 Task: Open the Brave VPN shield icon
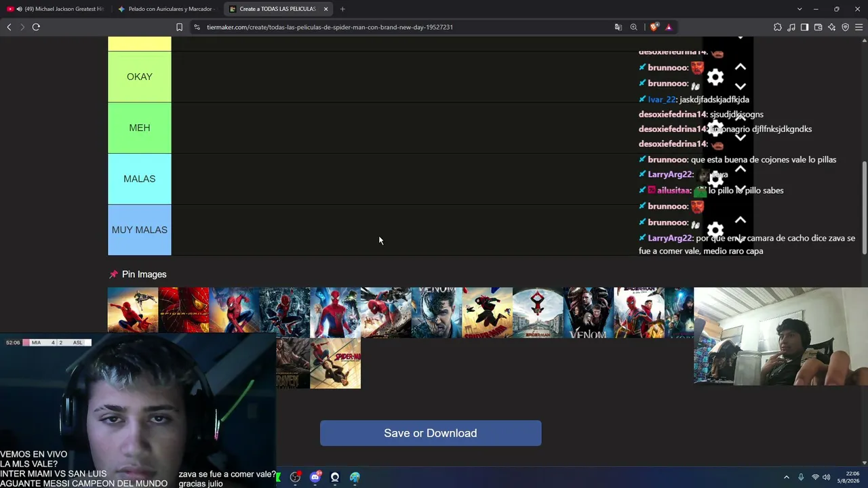846,27
